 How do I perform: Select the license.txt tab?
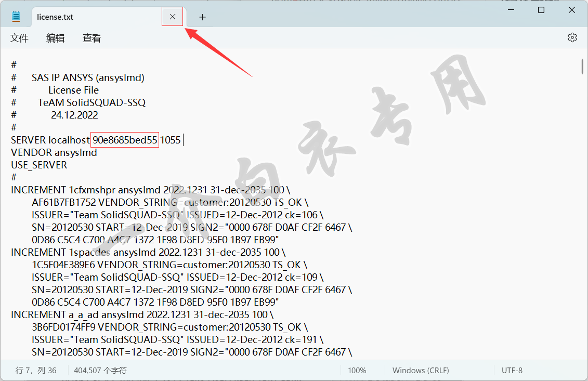[x=97, y=17]
